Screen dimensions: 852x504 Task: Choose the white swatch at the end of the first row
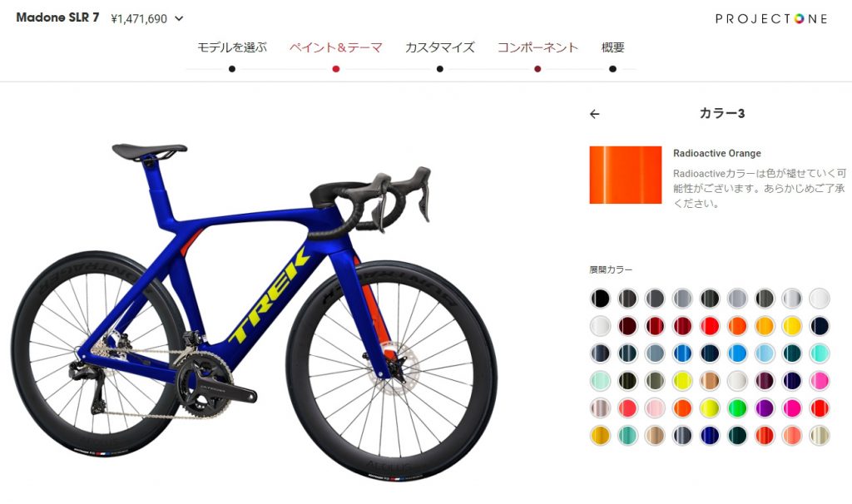[820, 299]
